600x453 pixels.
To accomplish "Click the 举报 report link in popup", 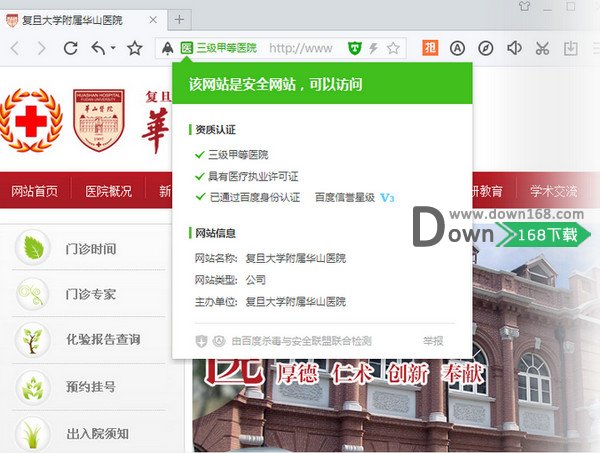I will (x=433, y=341).
